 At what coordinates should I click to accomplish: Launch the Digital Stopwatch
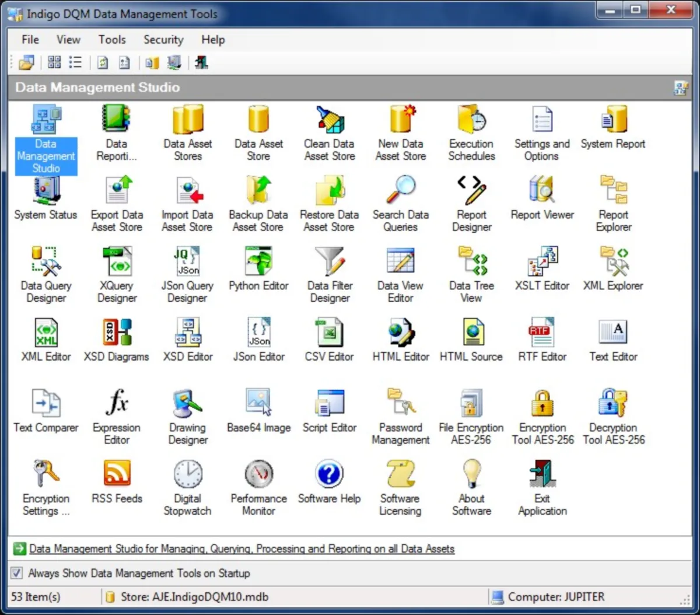(x=188, y=474)
